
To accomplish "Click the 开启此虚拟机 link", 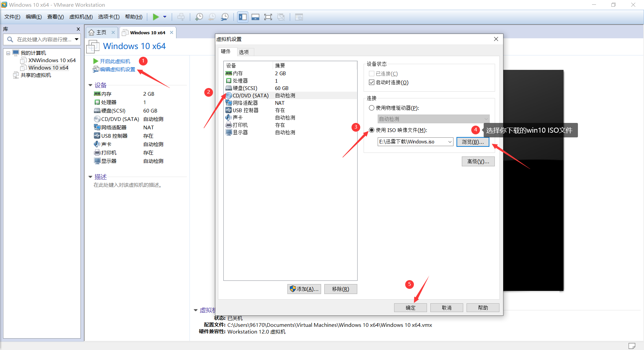I will pyautogui.click(x=115, y=61).
